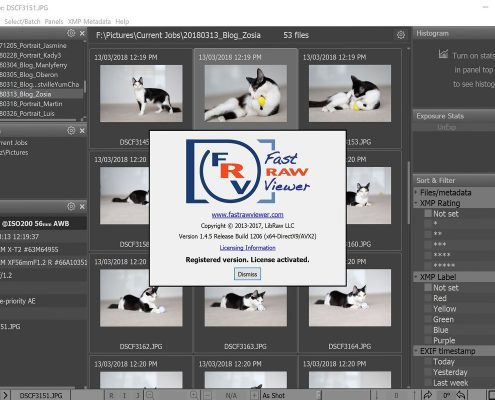Increase exposure with plus button beside N/A

click(x=254, y=396)
